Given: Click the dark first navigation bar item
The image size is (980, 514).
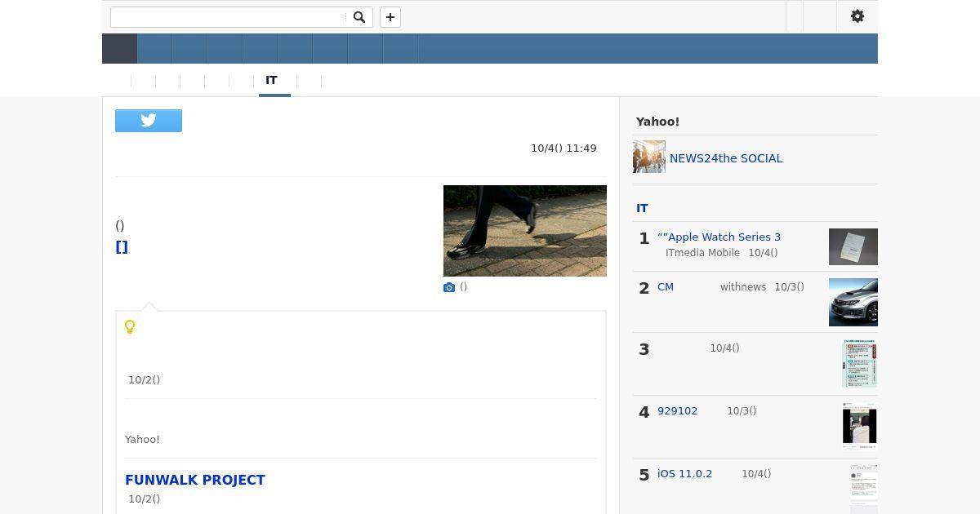Looking at the screenshot, I should [x=119, y=49].
